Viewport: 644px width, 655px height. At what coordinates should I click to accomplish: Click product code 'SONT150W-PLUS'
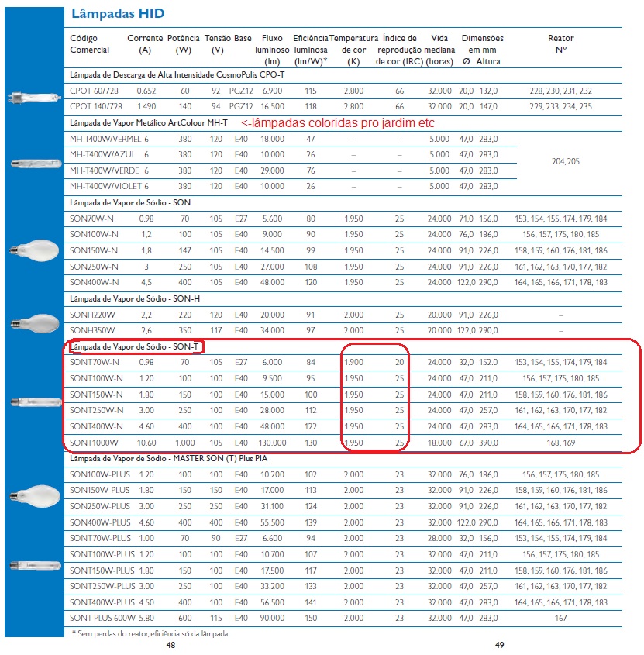[102, 571]
